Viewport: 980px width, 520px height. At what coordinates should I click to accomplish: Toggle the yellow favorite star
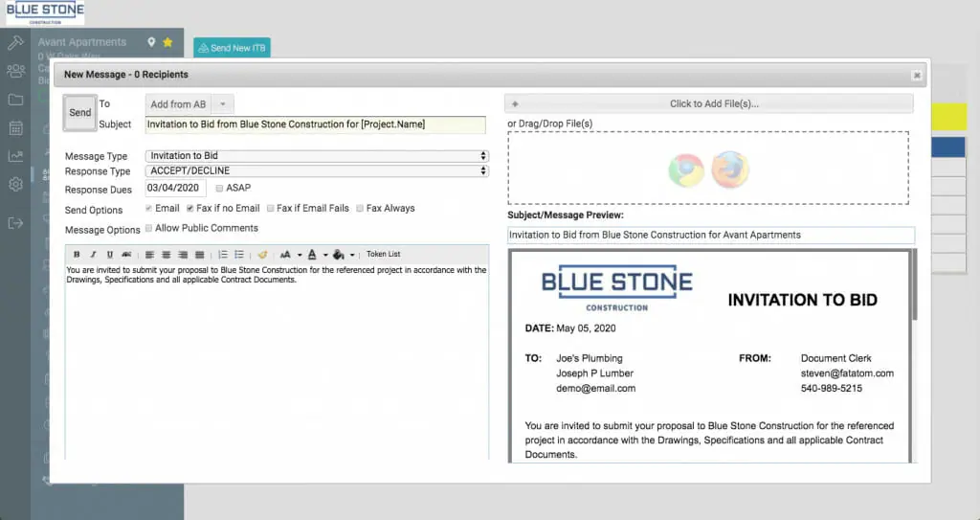point(167,42)
